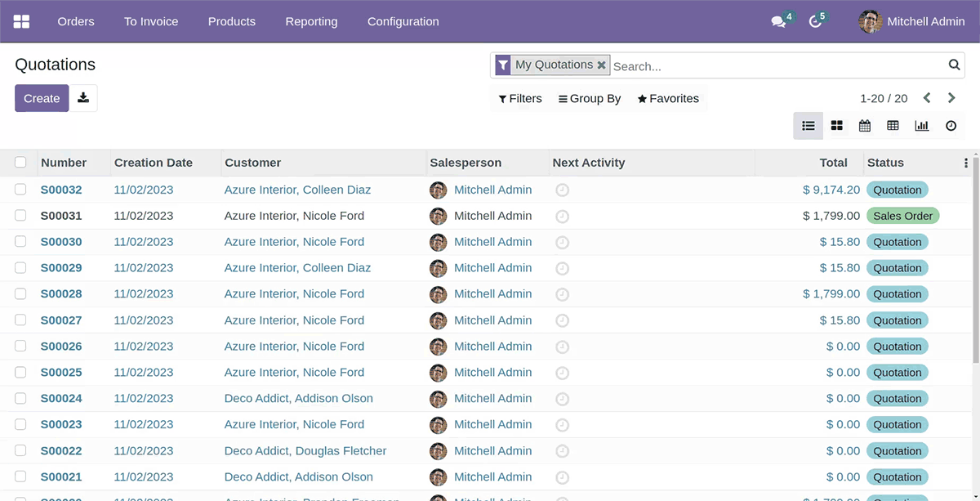The image size is (980, 501).
Task: Switch to Kanban view
Action: (x=836, y=126)
